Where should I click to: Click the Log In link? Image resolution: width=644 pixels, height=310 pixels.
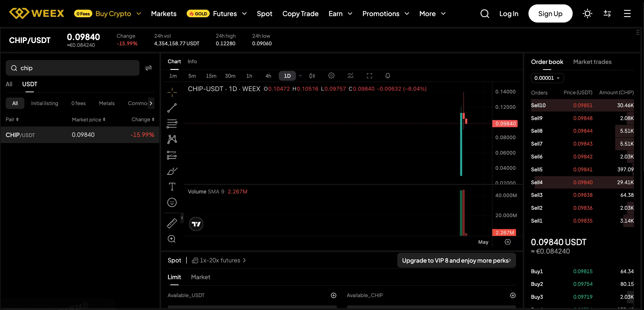click(509, 14)
